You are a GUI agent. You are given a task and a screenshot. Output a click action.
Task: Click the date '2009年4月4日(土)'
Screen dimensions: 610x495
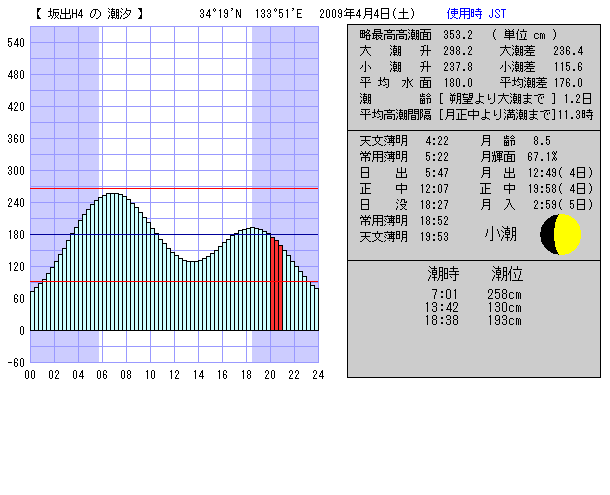coord(367,14)
